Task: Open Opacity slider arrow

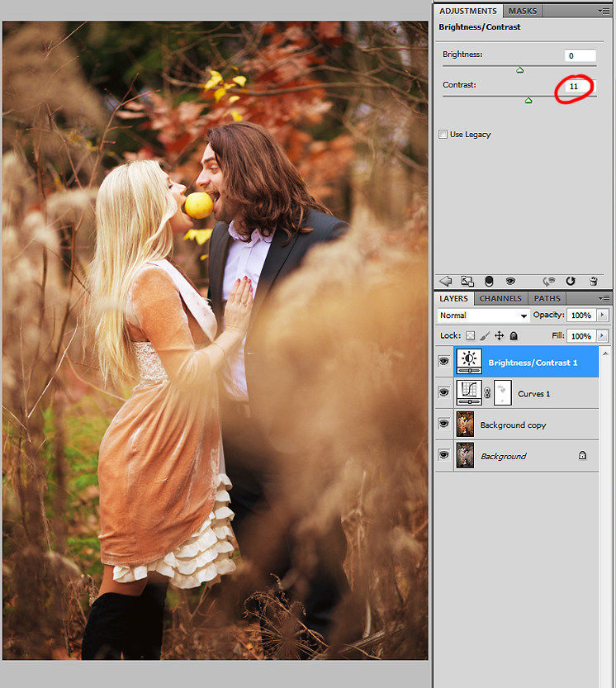Action: pyautogui.click(x=603, y=315)
